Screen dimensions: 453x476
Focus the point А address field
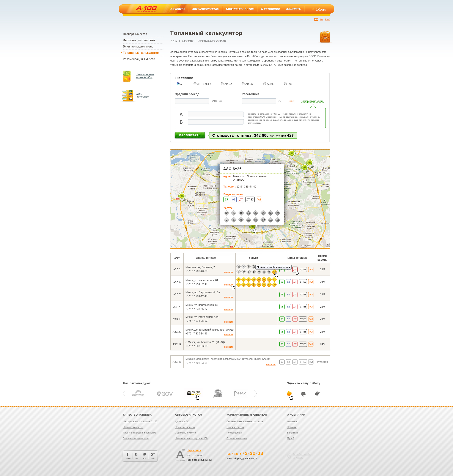[216, 114]
